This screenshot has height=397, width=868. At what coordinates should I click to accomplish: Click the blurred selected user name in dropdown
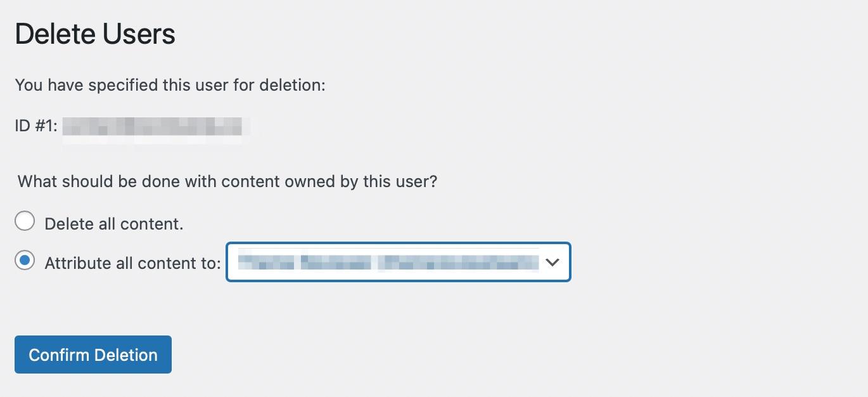(x=388, y=262)
